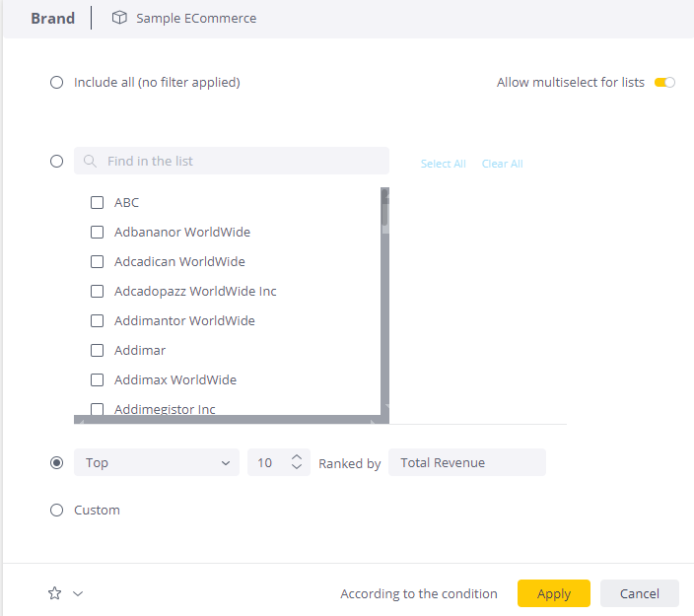Check the Addimax WorldWide checkbox

click(x=98, y=379)
